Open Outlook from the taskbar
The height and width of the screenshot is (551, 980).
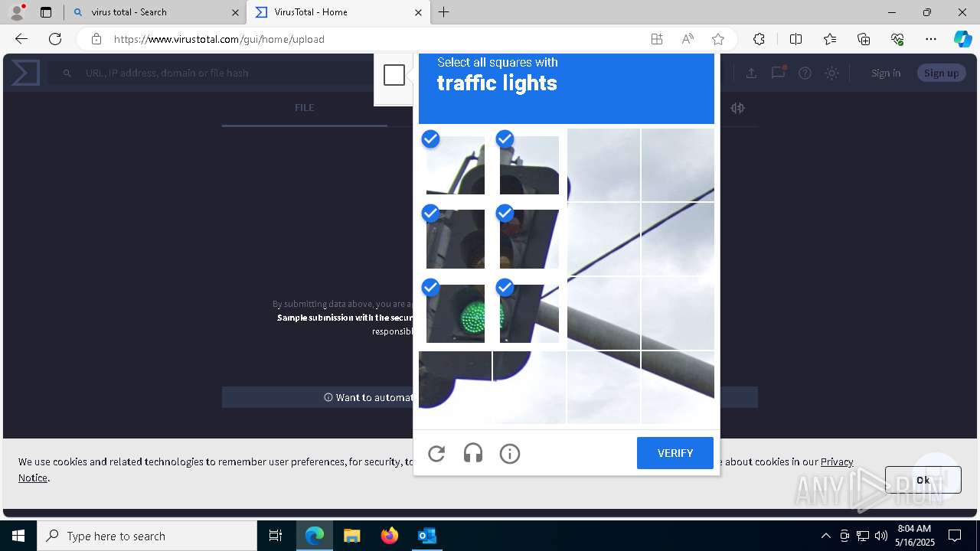[427, 536]
